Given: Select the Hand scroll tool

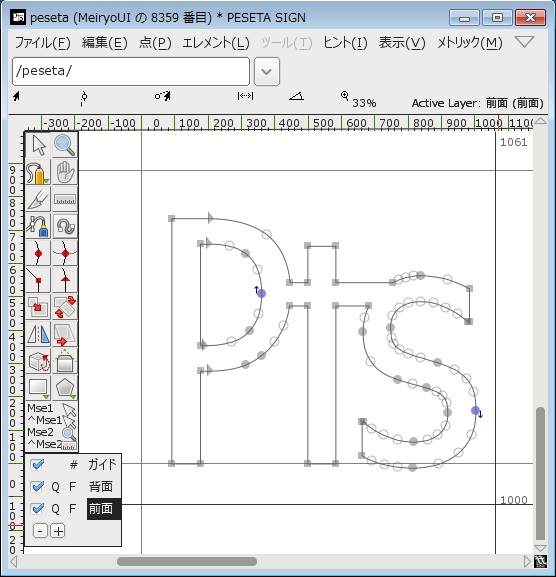Looking at the screenshot, I should tap(65, 172).
